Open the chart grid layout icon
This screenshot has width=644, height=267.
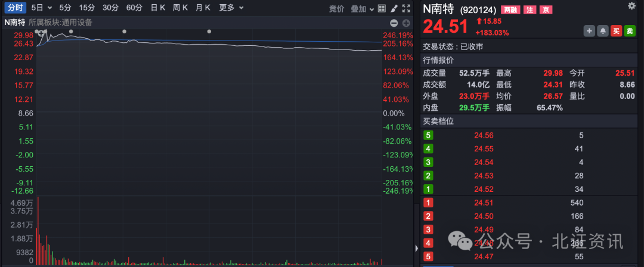382,8
